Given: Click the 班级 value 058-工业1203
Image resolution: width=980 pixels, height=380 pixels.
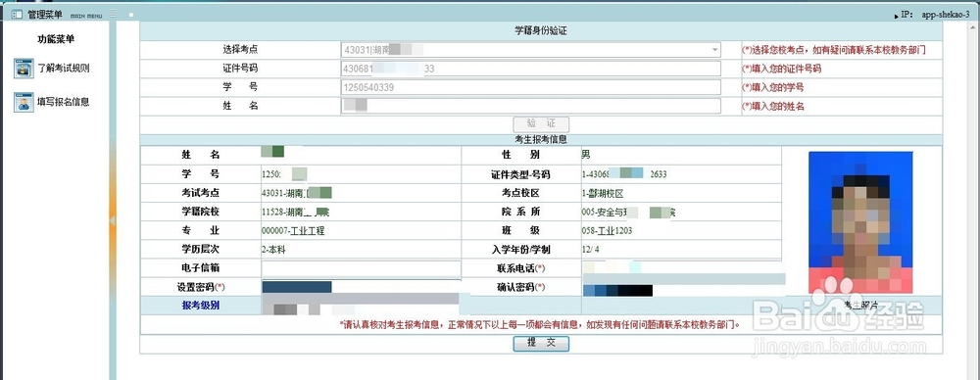Looking at the screenshot, I should 607,230.
